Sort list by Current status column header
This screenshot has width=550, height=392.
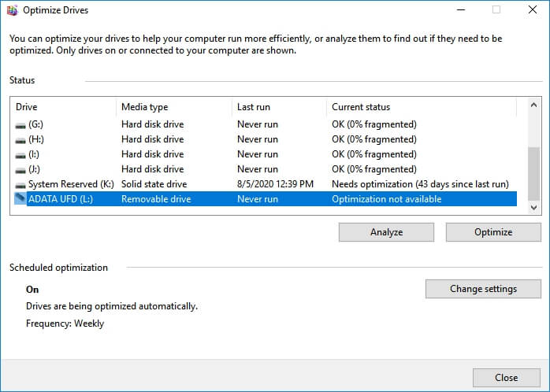click(x=421, y=107)
